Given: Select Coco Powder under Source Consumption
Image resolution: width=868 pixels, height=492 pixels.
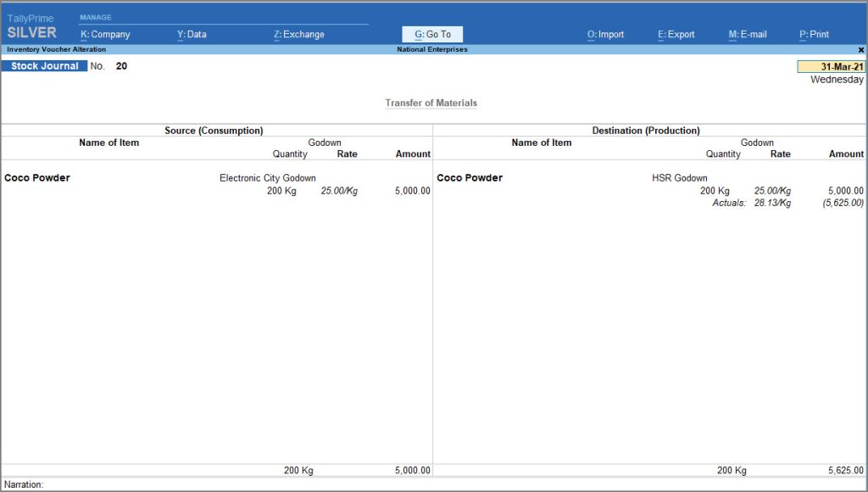Looking at the screenshot, I should tap(35, 177).
